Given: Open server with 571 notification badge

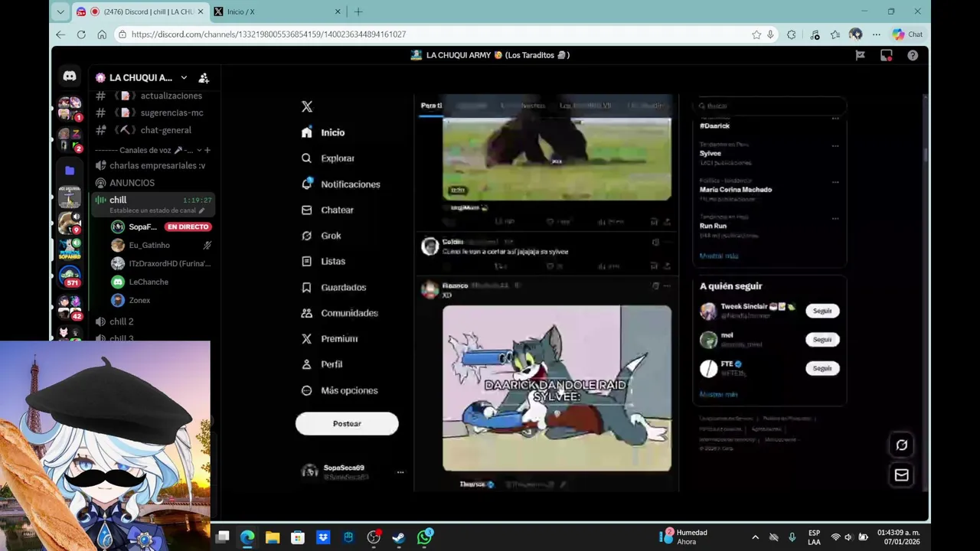Looking at the screenshot, I should 70,275.
